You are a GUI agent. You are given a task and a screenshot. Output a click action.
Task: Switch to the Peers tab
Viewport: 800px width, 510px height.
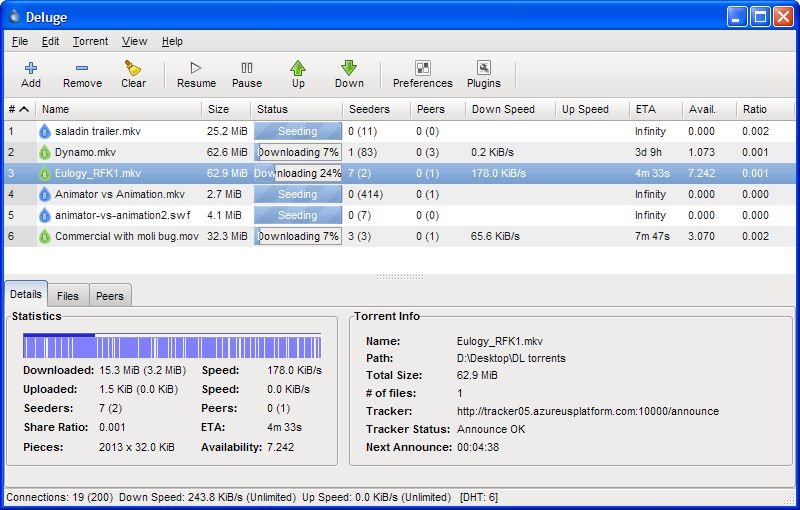110,296
